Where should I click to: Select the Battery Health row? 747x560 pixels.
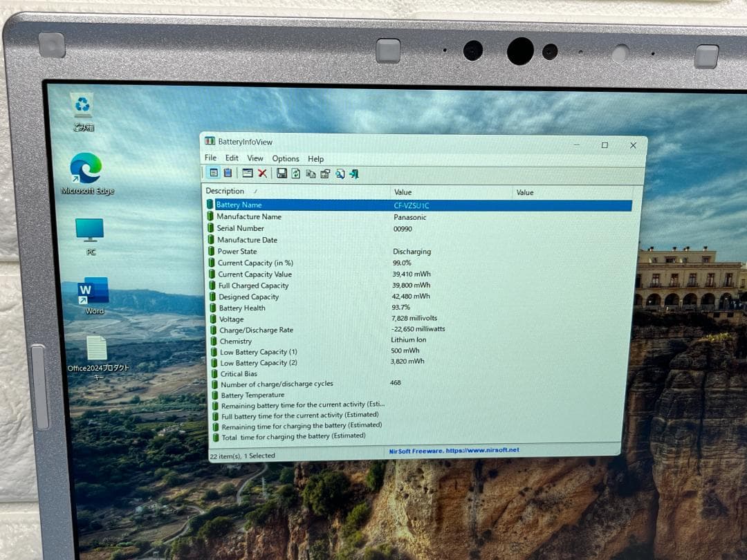(x=242, y=308)
